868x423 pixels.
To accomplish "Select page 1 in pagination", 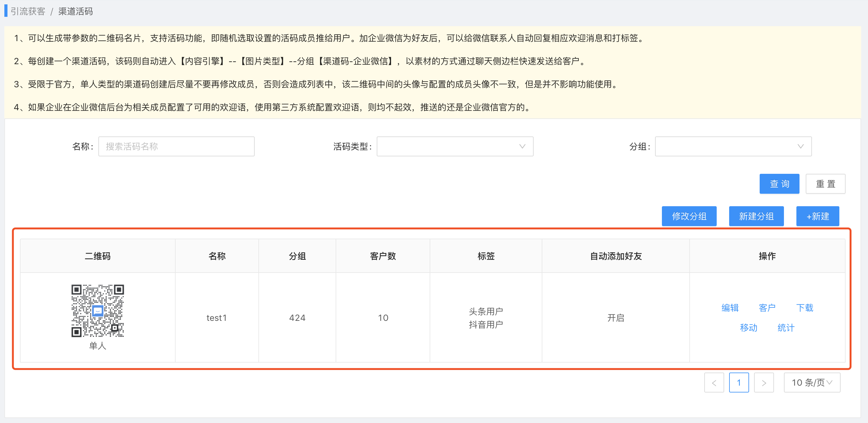I will click(738, 383).
